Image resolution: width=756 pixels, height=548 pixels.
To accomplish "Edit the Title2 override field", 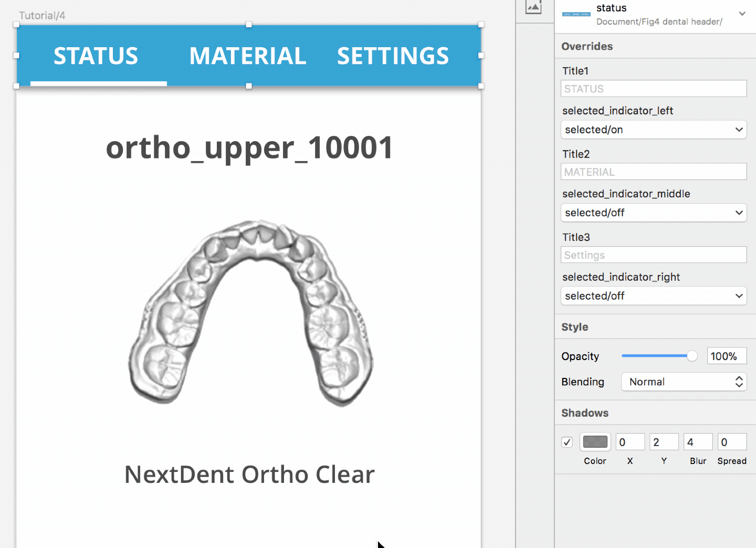I will (x=654, y=172).
